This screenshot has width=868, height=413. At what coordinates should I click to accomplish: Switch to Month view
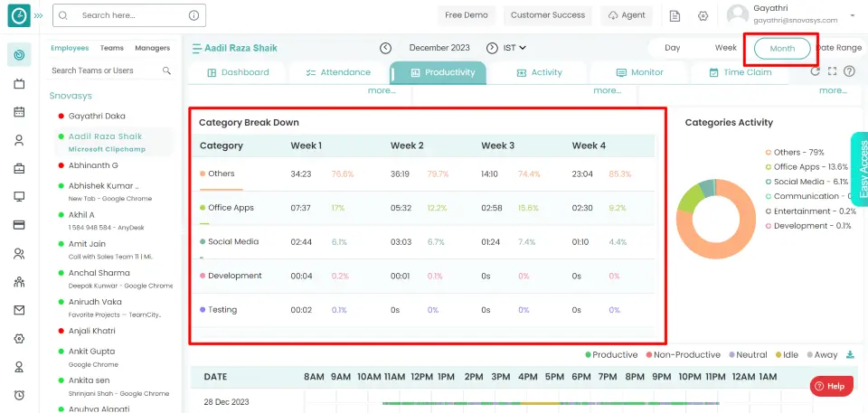[x=782, y=49]
